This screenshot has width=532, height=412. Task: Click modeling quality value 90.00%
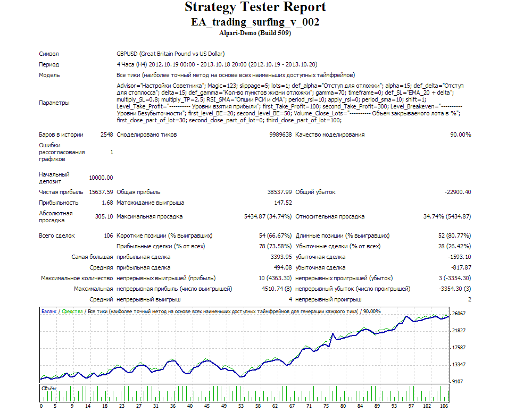coord(460,134)
